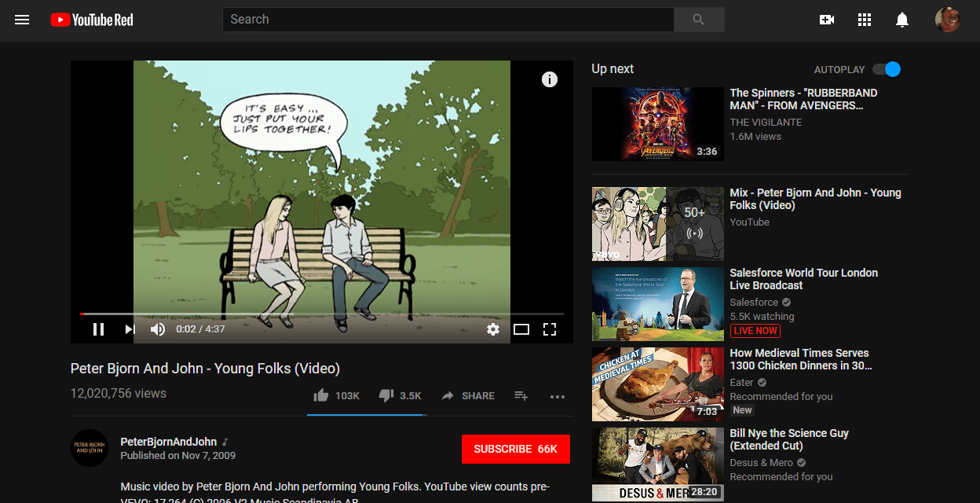This screenshot has height=503, width=980.
Task: Enter fullscreen mode
Action: point(550,329)
